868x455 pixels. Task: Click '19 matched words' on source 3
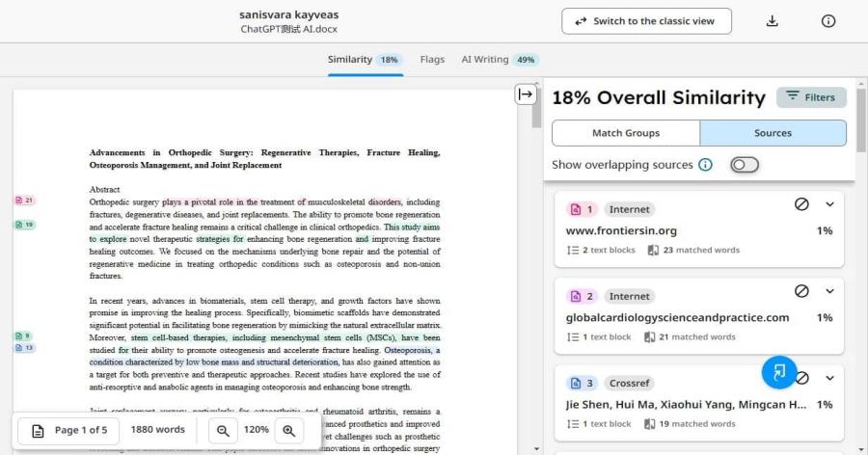(697, 424)
